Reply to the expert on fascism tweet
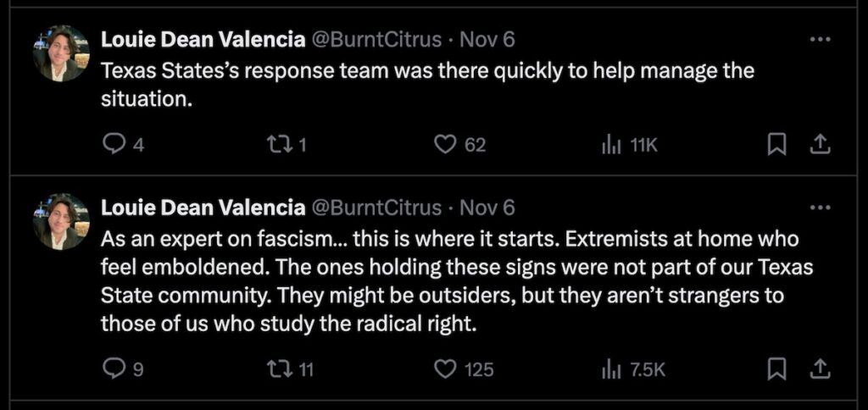This screenshot has height=410, width=868. pyautogui.click(x=113, y=368)
